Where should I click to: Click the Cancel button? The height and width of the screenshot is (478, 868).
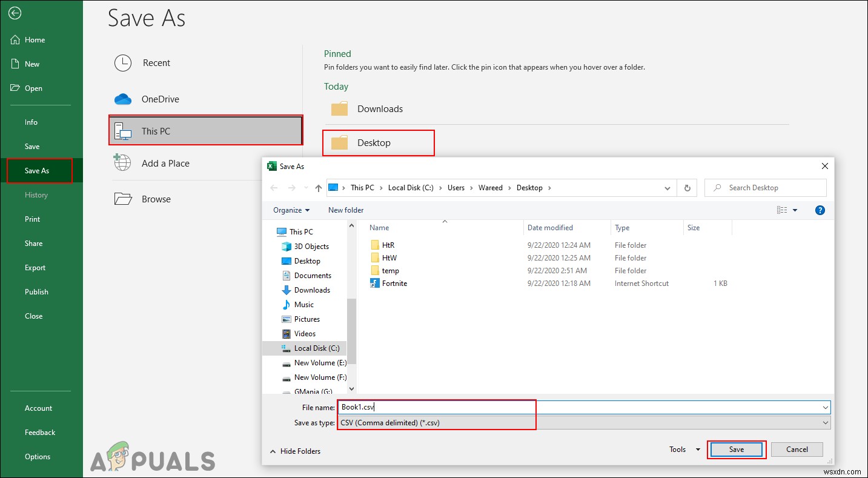[x=797, y=449]
